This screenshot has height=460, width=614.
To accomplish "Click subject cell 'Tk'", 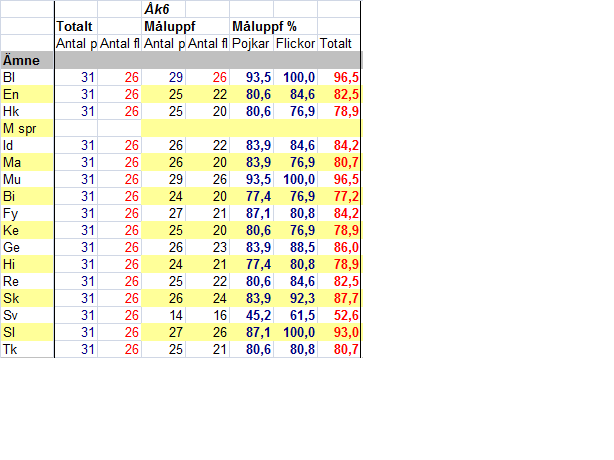I will coord(27,349).
